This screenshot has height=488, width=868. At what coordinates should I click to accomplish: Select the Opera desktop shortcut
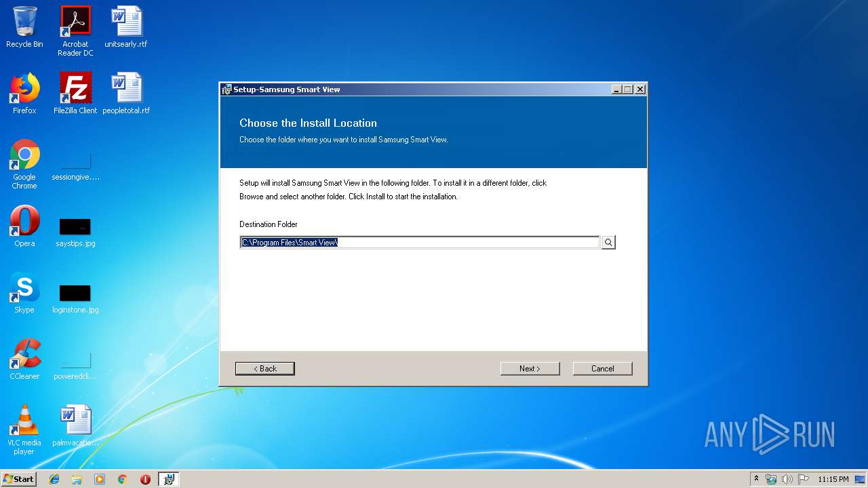click(x=24, y=226)
